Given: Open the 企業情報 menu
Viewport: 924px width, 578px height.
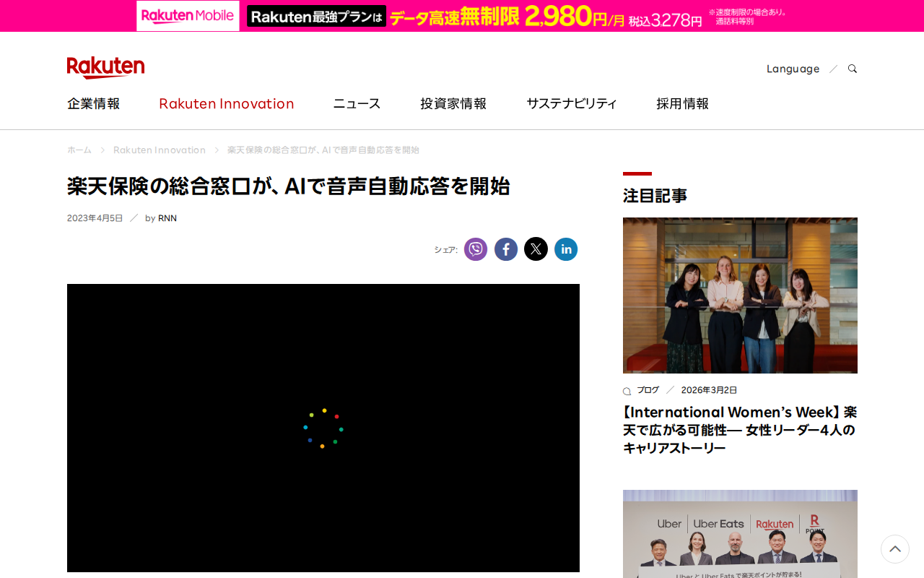Looking at the screenshot, I should 94,103.
